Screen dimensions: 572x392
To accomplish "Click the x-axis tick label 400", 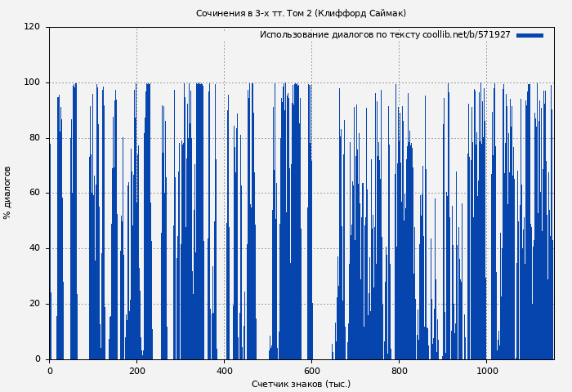I will pyautogui.click(x=225, y=371).
